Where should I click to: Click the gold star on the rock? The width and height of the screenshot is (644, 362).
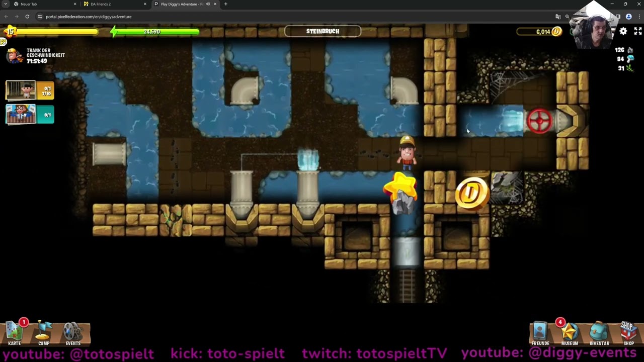(401, 187)
